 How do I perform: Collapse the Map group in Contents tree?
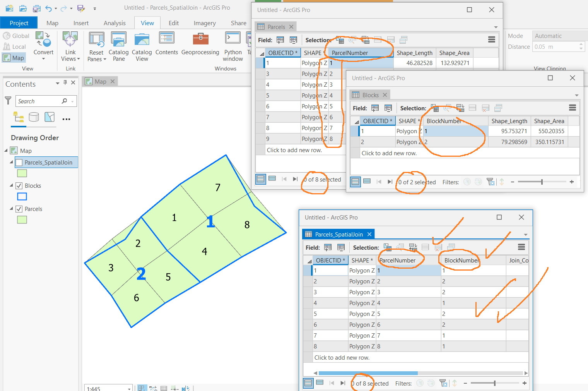[6, 151]
